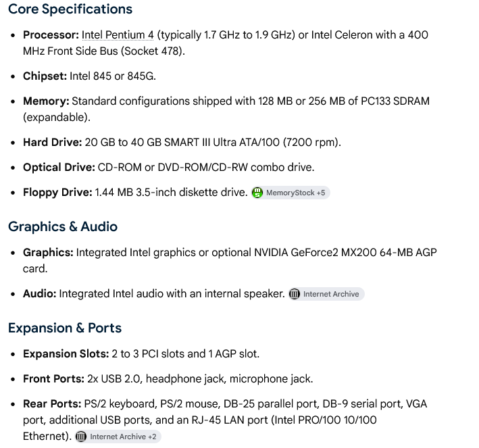Click the bold Front Ports label

pos(54,378)
